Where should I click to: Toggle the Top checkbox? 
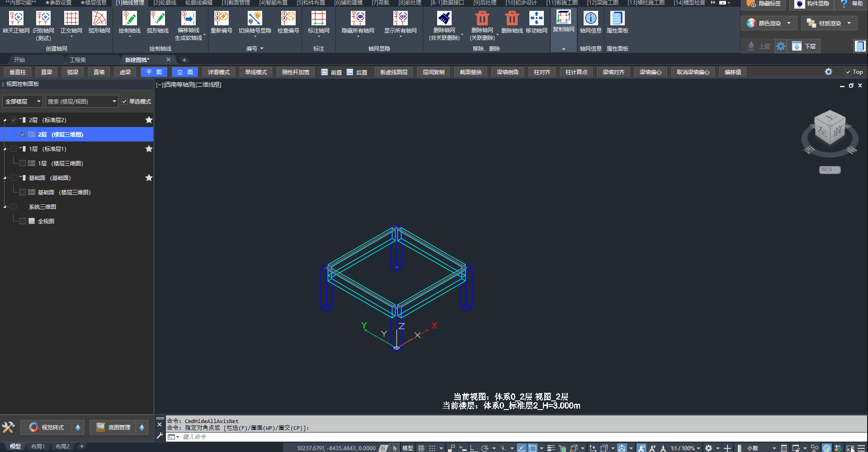[x=848, y=72]
